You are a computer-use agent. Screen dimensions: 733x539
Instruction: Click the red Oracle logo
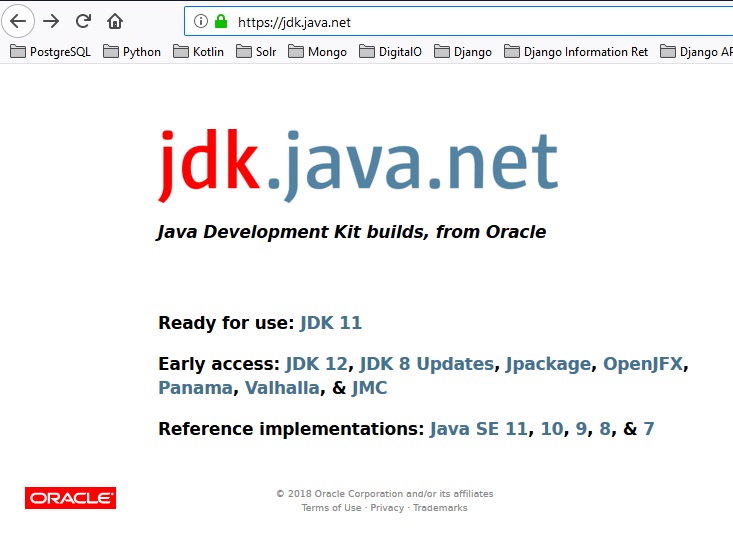(71, 498)
